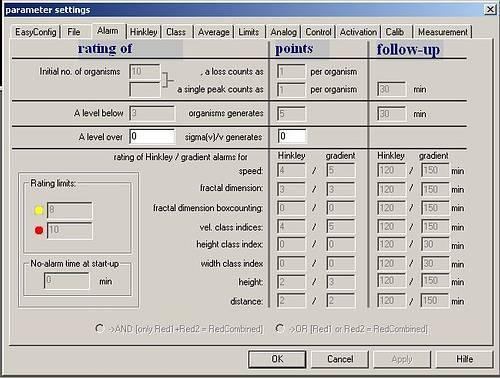The width and height of the screenshot is (500, 378).
Task: Click the speed gradient points field
Action: pos(341,170)
